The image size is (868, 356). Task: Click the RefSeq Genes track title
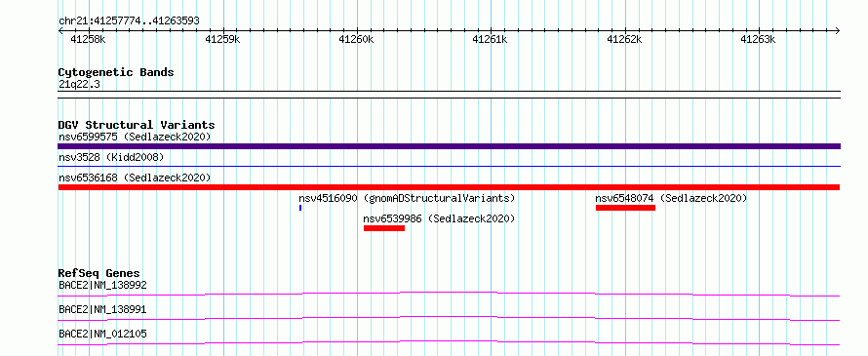point(99,273)
